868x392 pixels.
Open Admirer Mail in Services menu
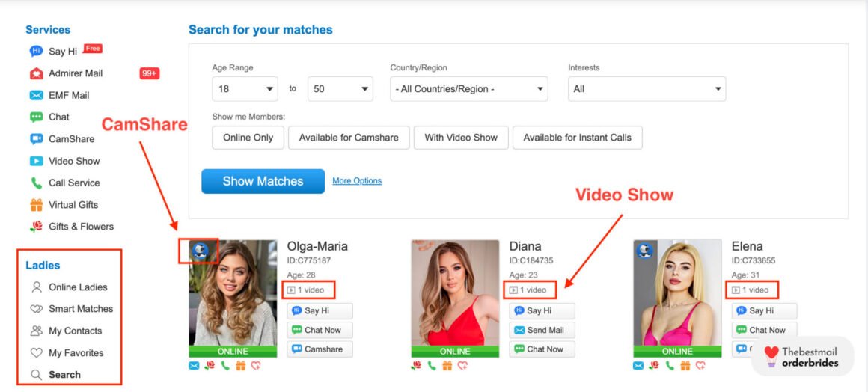click(x=76, y=73)
